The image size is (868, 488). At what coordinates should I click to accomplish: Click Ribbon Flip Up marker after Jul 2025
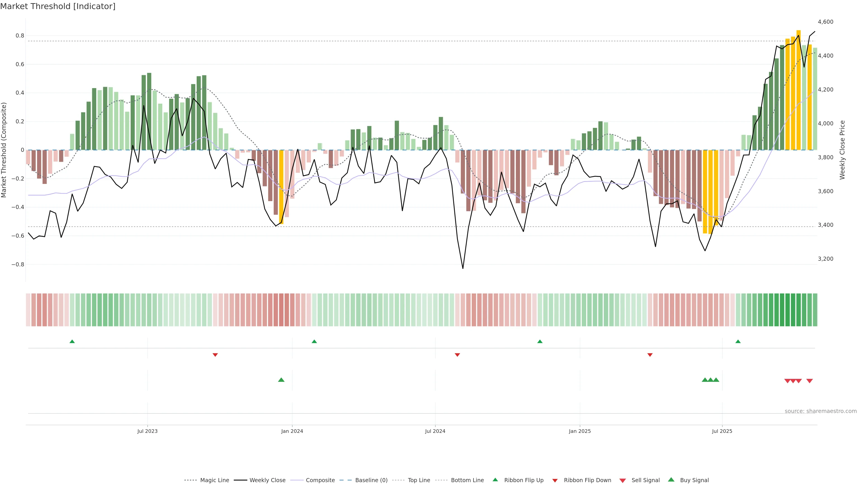tap(738, 342)
